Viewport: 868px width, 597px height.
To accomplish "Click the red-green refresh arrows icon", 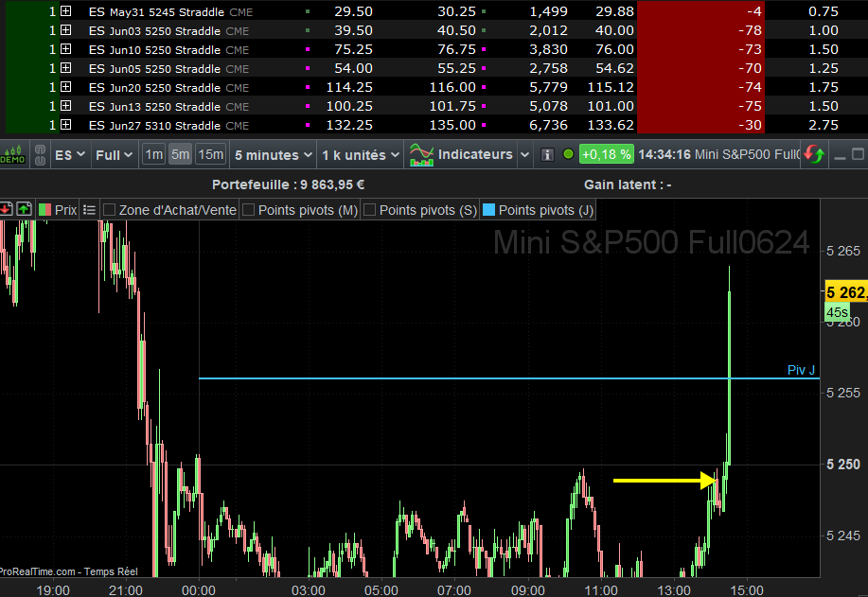I will coord(814,154).
